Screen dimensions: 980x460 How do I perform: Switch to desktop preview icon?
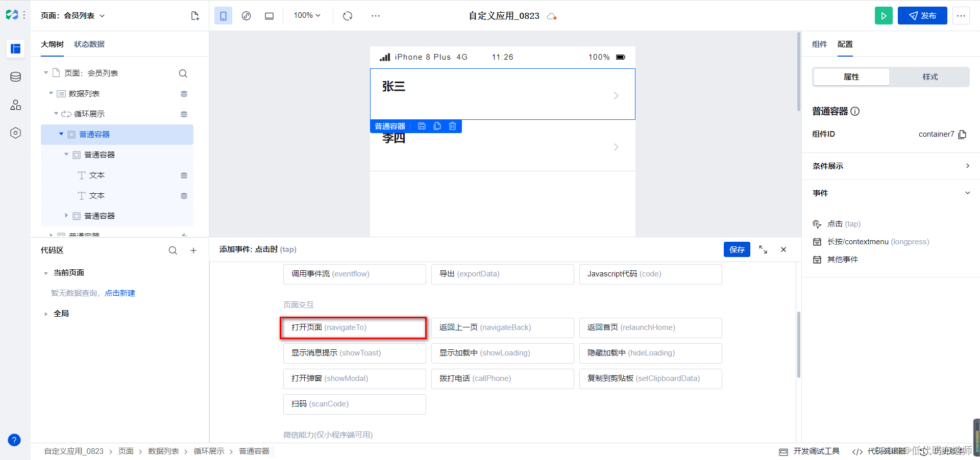pos(269,16)
